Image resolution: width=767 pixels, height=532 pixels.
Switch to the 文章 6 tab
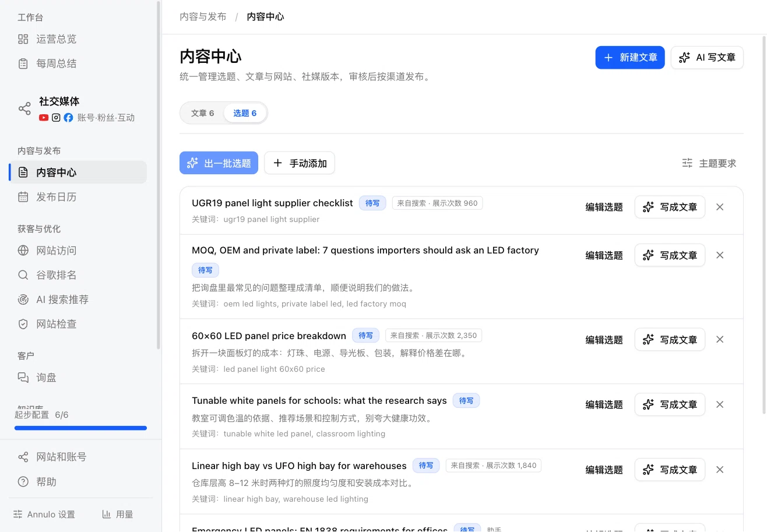pyautogui.click(x=202, y=113)
